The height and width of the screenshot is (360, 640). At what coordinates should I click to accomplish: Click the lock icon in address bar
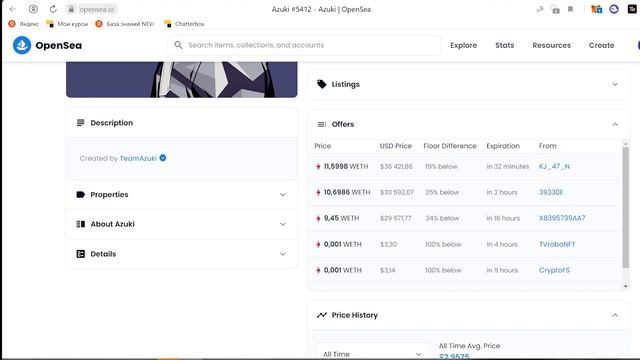(x=71, y=9)
